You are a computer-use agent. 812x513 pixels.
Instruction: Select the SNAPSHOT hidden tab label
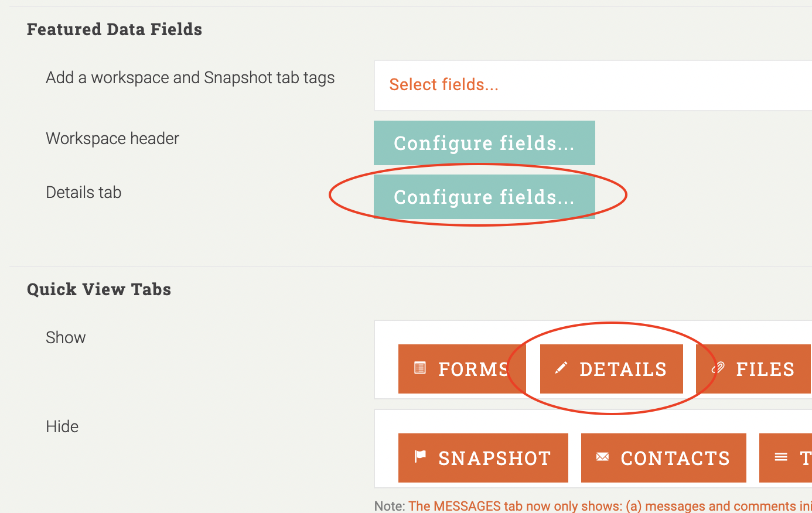click(494, 459)
